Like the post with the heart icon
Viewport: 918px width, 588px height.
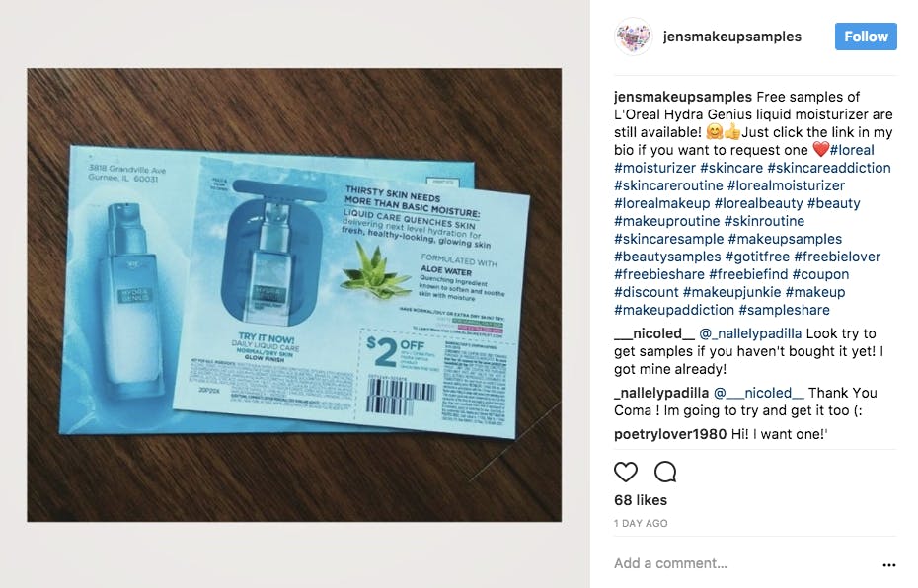point(625,472)
